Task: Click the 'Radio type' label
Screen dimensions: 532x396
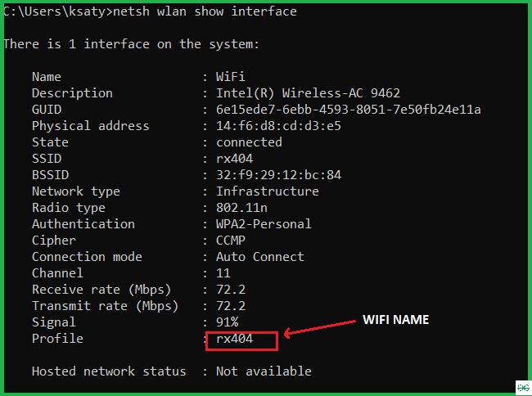Action: (69, 208)
